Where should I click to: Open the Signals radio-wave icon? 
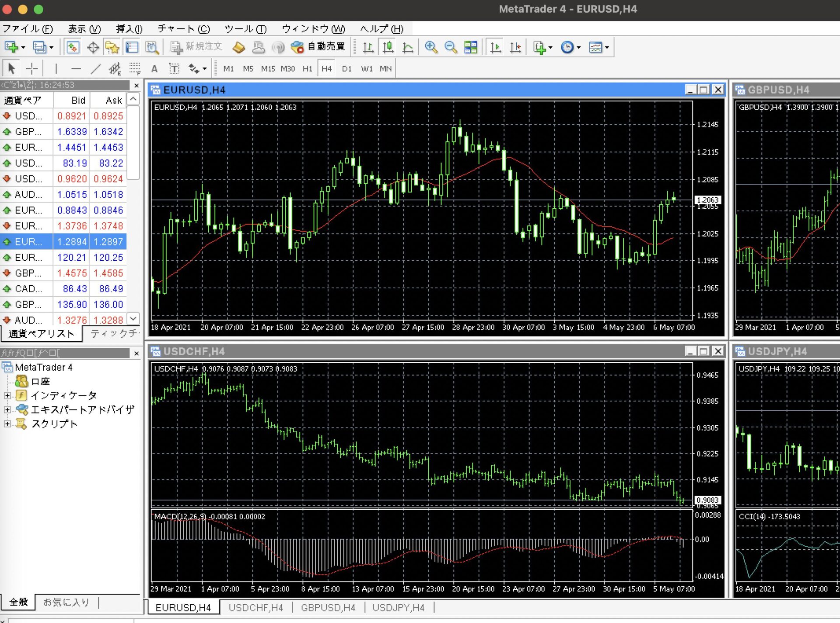pyautogui.click(x=278, y=47)
